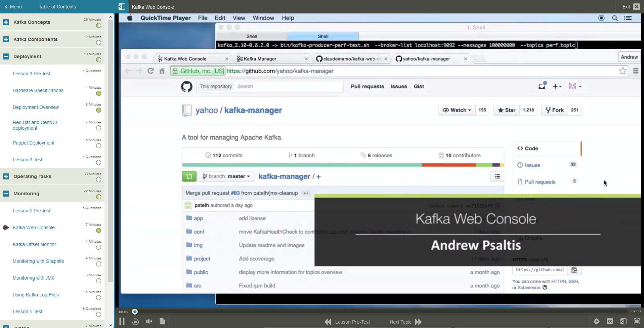Collapse the table of contents panel from header
644x328 pixels.
tap(122, 7)
